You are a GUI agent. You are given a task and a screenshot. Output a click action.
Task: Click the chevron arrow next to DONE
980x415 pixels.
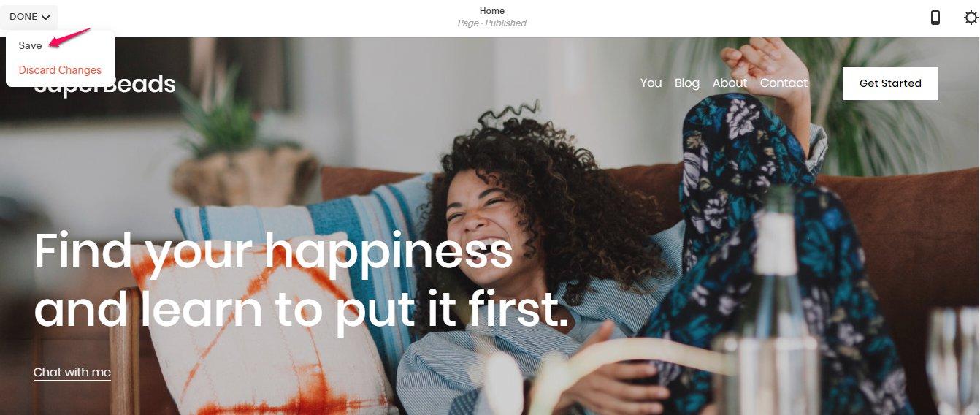(46, 17)
